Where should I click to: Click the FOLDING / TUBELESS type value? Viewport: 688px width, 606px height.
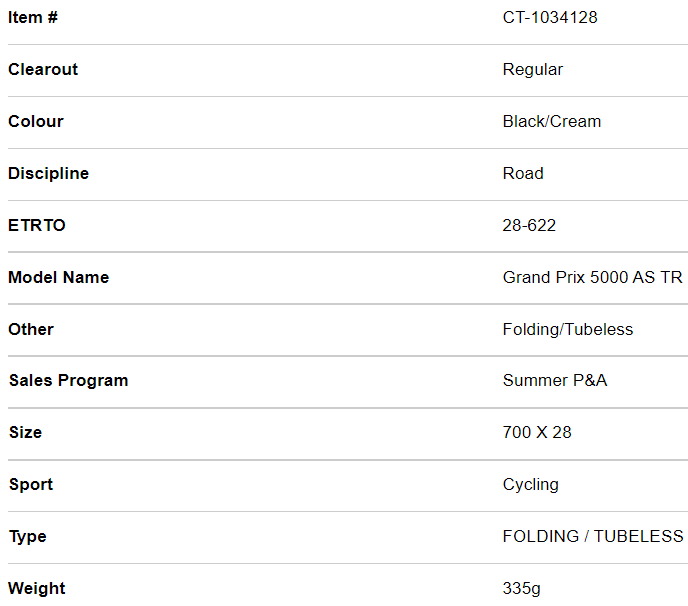point(593,536)
